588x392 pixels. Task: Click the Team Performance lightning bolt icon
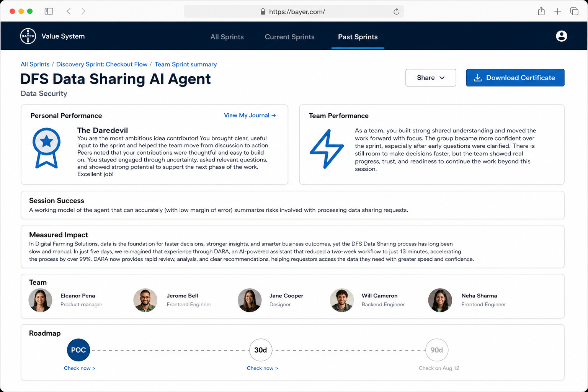[327, 149]
